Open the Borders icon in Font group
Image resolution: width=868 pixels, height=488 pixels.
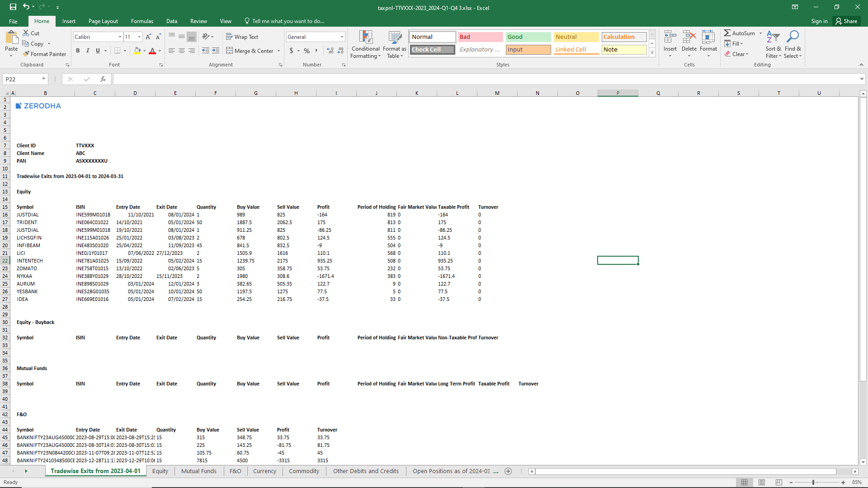(x=118, y=51)
